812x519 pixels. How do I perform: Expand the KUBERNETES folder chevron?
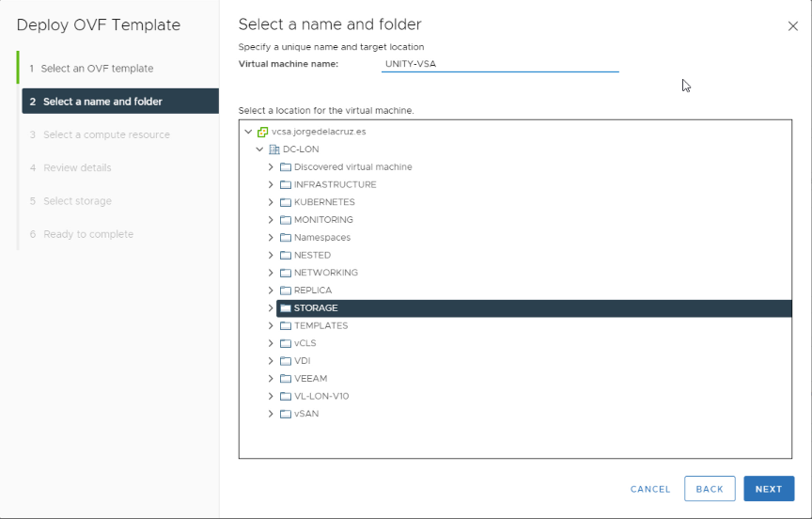coord(271,202)
